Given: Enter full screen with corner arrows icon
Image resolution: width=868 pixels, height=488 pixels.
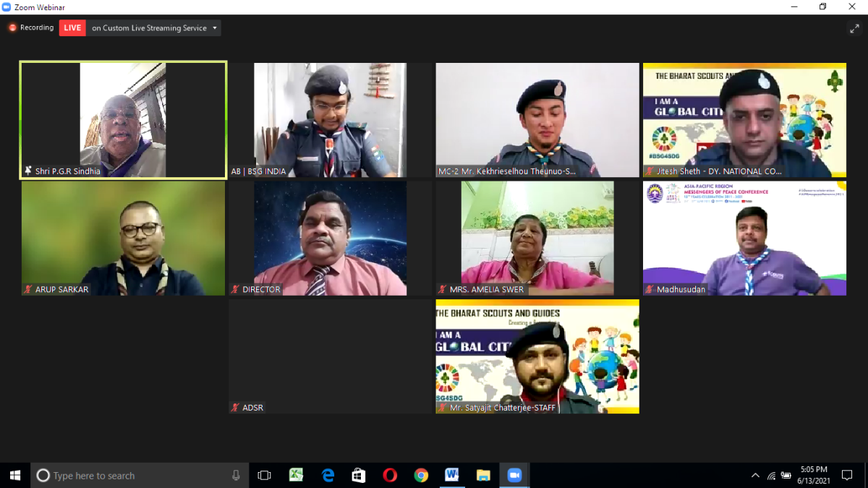Looking at the screenshot, I should (x=854, y=28).
